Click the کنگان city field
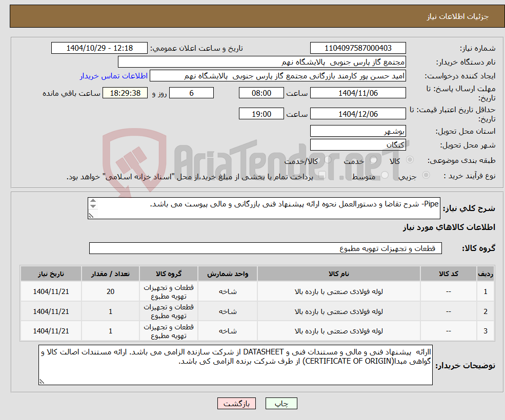The height and width of the screenshot is (420, 505). (357, 144)
